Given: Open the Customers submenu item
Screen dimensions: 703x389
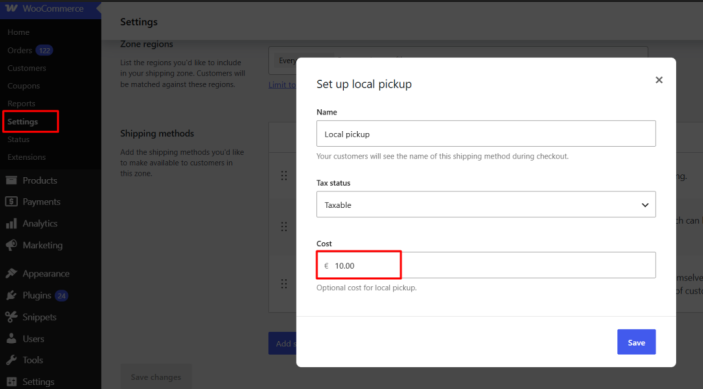Looking at the screenshot, I should pos(26,68).
